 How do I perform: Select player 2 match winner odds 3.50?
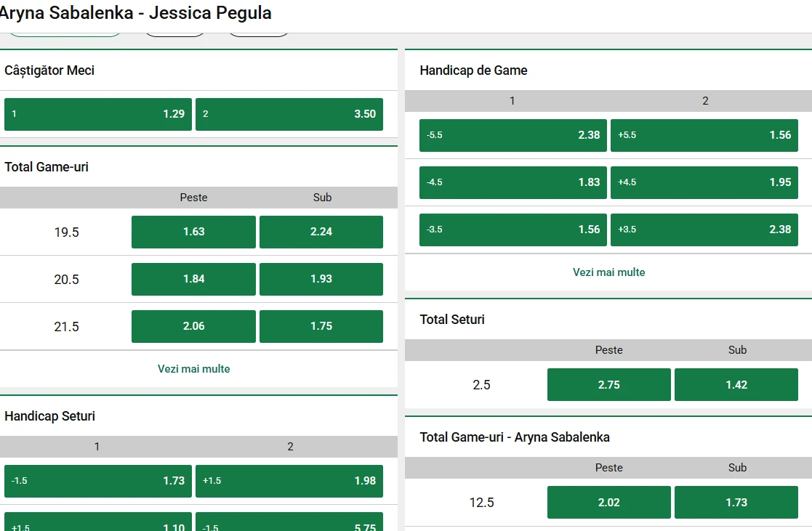click(289, 114)
